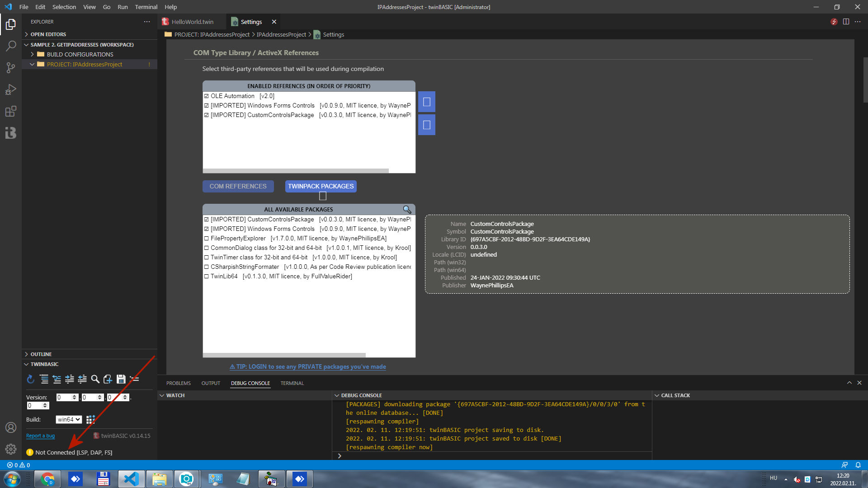Enable the FilePropertyExplorer package
868x488 pixels.
coord(208,238)
